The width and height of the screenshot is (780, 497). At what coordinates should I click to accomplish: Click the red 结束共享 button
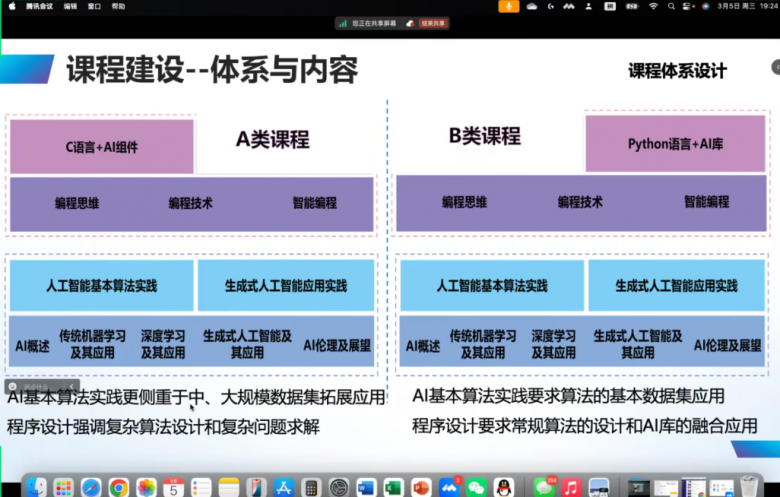(x=432, y=23)
